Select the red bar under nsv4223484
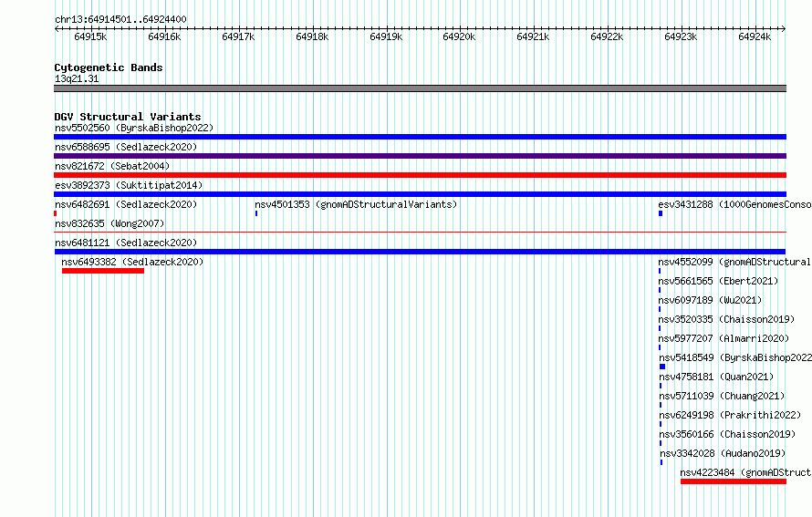812x517 pixels. [734, 481]
